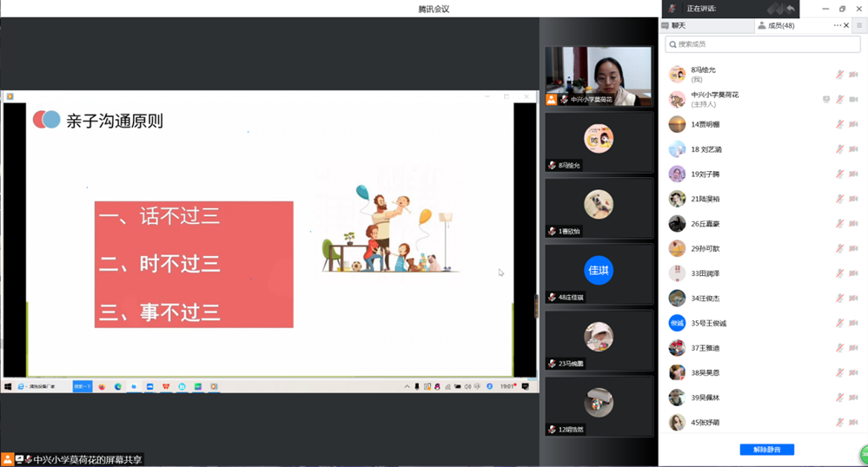Click the 搜索成员 search field
This screenshot has width=868, height=467.
[762, 44]
